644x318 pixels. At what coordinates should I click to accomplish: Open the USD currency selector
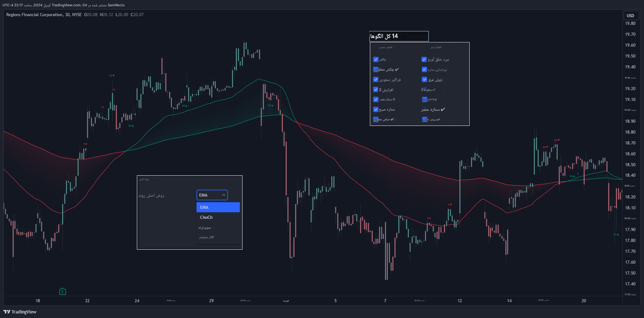630,15
